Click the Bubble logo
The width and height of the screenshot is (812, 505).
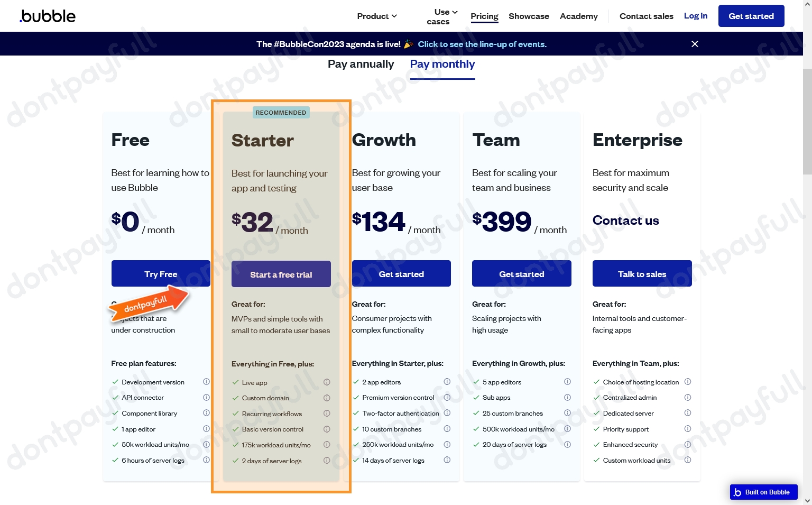pos(48,16)
